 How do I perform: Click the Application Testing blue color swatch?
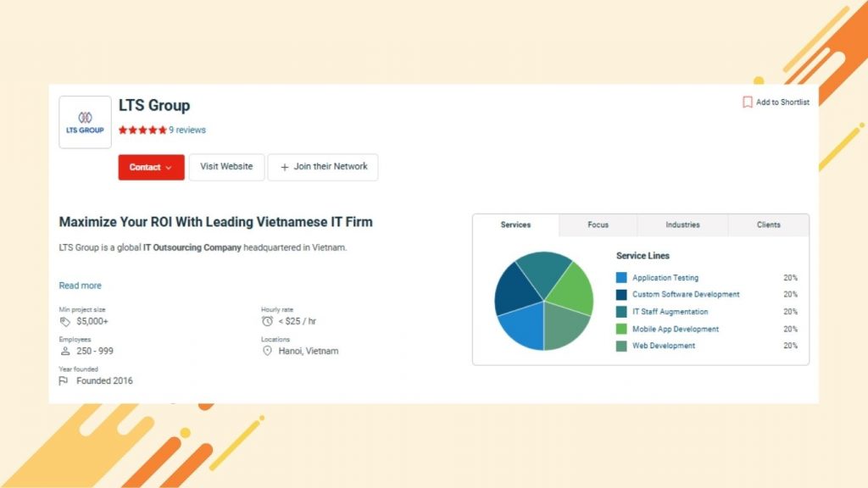click(x=621, y=278)
